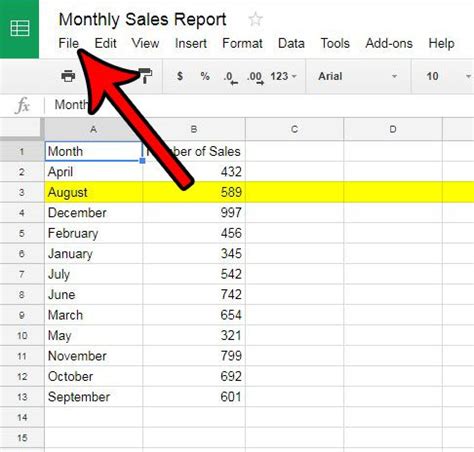Image resolution: width=474 pixels, height=452 pixels.
Task: Format as percent icon
Action: coord(205,76)
